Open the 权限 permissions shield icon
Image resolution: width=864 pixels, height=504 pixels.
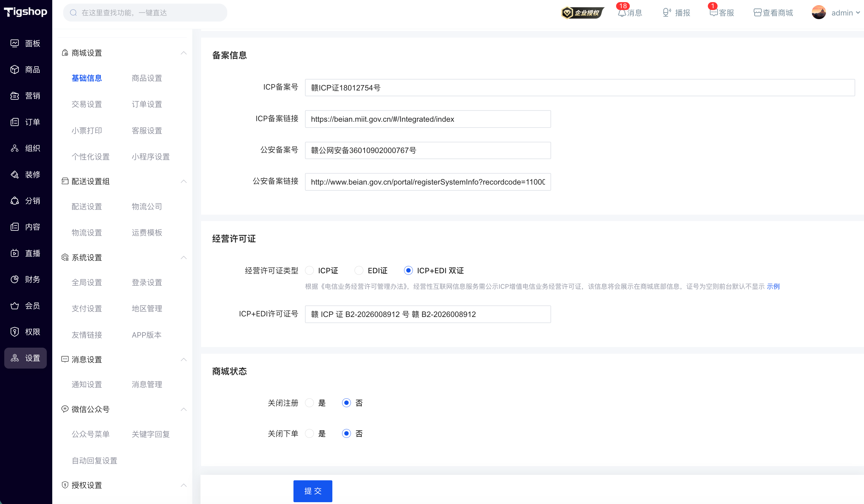[14, 332]
